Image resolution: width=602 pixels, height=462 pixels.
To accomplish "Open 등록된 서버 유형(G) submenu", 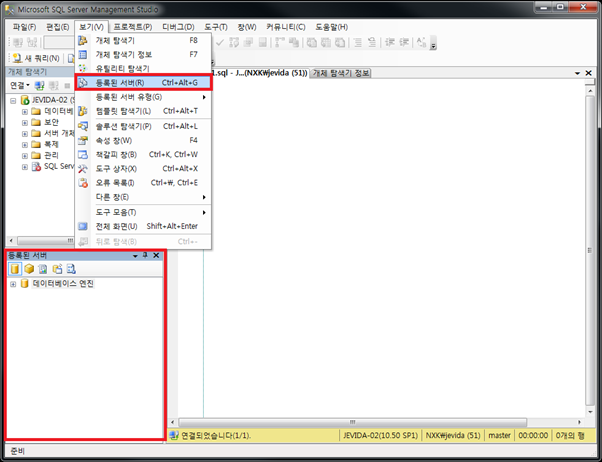I will (x=143, y=97).
